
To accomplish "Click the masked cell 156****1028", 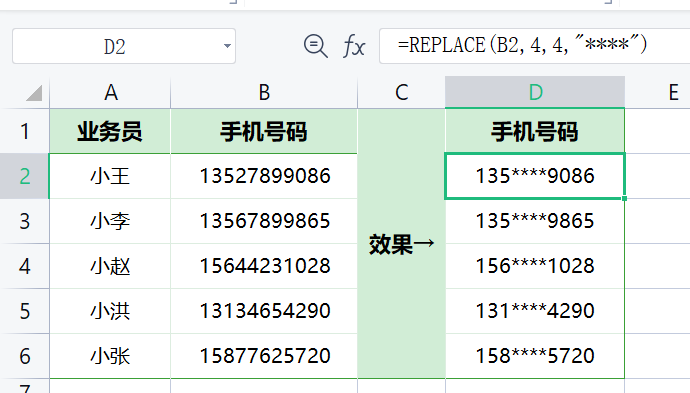I will coord(535,266).
